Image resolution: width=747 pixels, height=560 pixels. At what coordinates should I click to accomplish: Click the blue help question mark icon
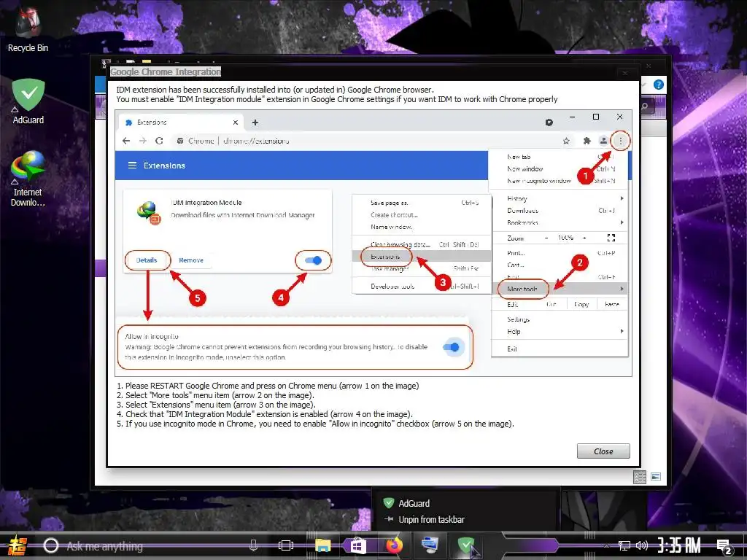(659, 85)
